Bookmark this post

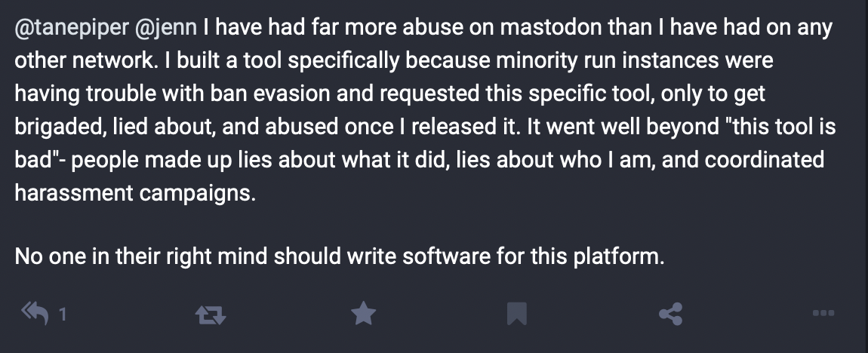click(516, 313)
